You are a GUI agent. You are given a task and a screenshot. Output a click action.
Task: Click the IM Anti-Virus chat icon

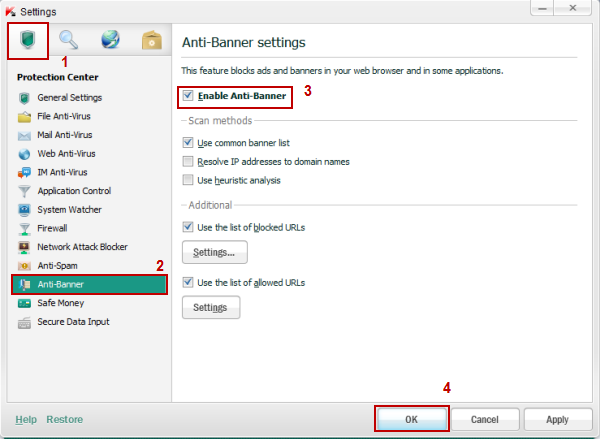point(24,173)
